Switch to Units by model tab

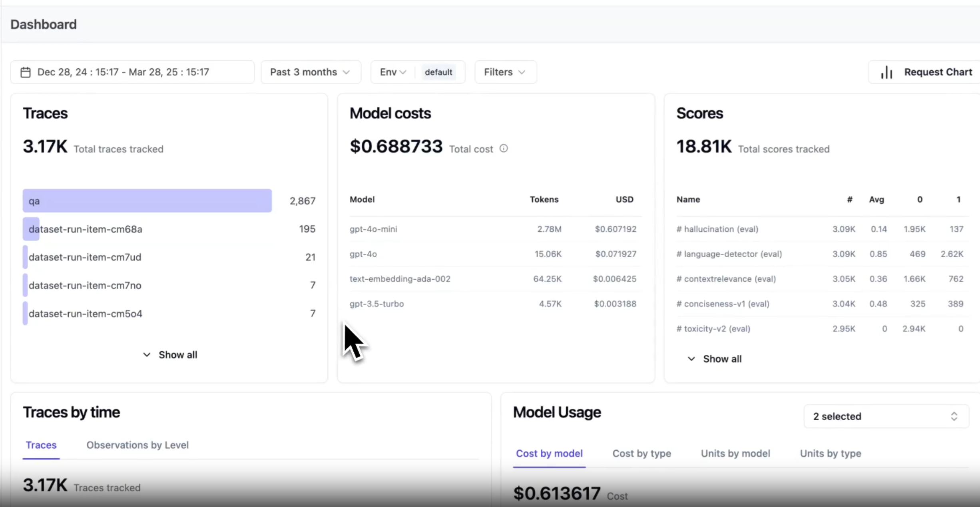pyautogui.click(x=735, y=453)
